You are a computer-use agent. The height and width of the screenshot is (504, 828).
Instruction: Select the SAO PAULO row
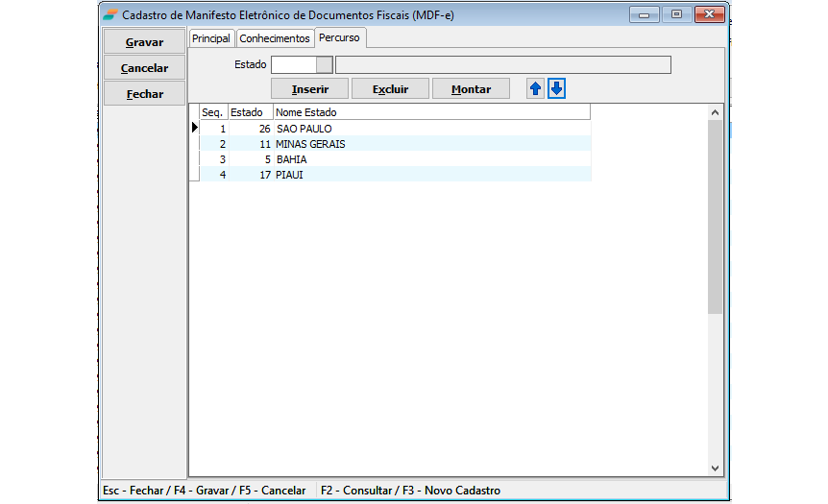(304, 128)
